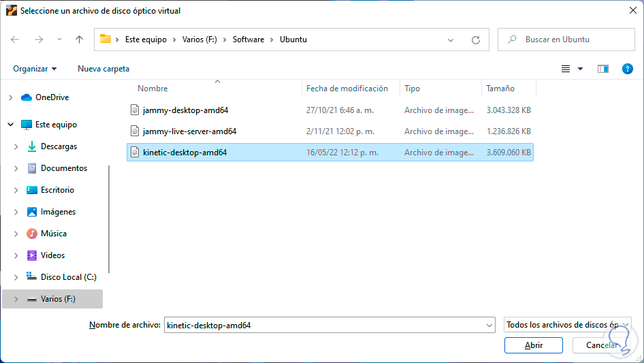Open 'Disco Local (C:)' drive in sidebar
Screen dimensions: 644x363
point(68,277)
